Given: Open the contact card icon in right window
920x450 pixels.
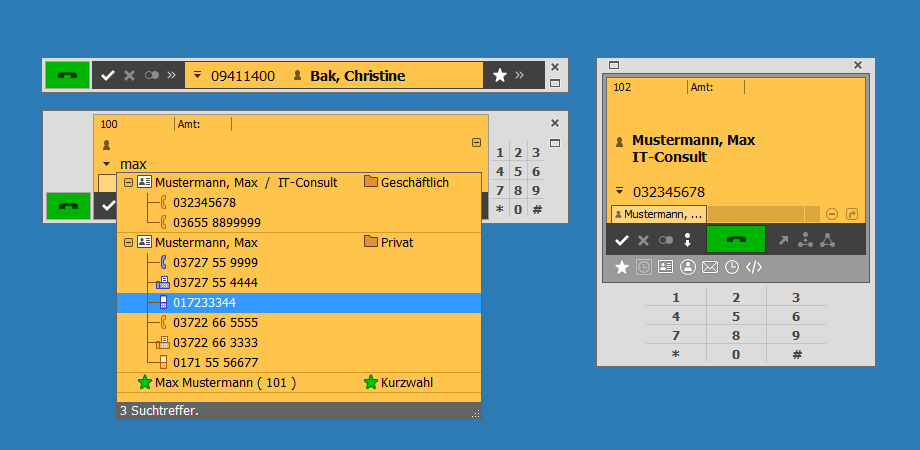Looking at the screenshot, I should [666, 267].
